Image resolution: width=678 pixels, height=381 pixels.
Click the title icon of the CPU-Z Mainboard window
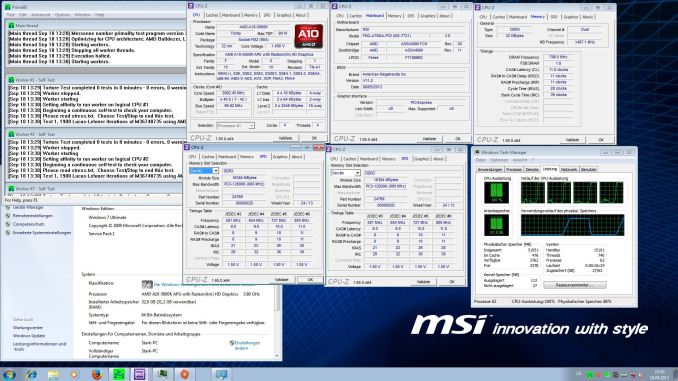(335, 6)
